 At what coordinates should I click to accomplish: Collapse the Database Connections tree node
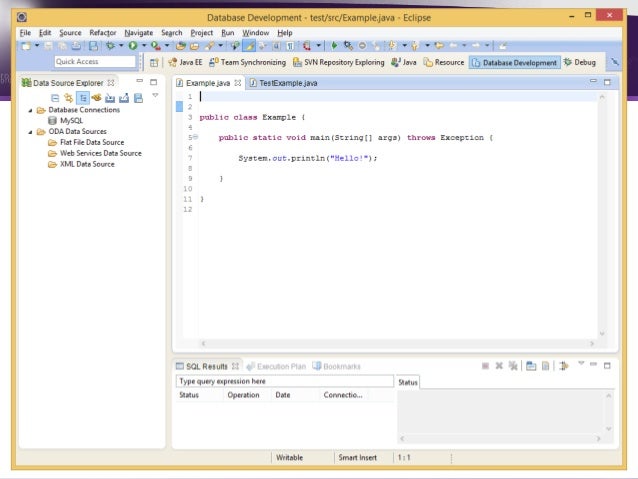(30, 110)
